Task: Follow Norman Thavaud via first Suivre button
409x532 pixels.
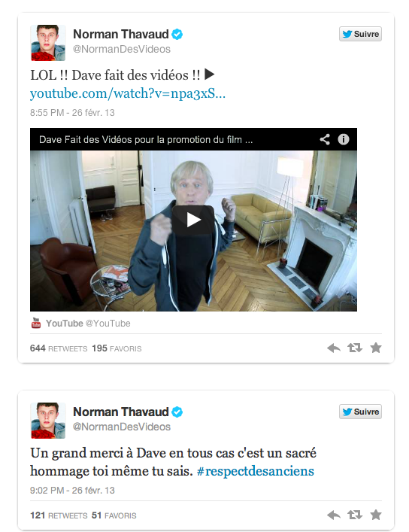Action: (x=360, y=34)
